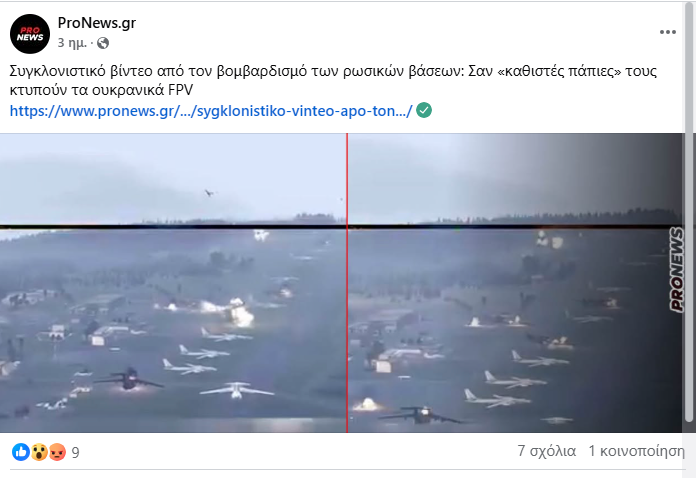
Task: Click the vertical PRONEWS watermark on the video
Action: point(676,270)
